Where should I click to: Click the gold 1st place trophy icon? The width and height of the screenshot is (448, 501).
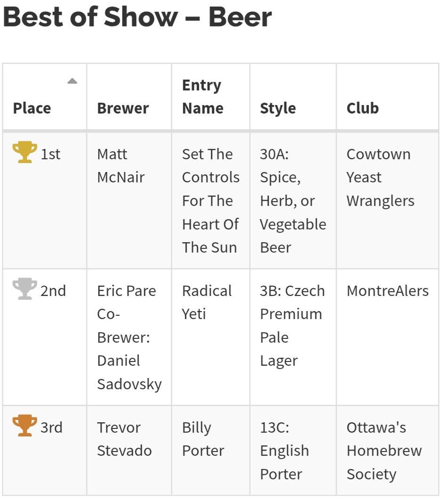point(25,153)
